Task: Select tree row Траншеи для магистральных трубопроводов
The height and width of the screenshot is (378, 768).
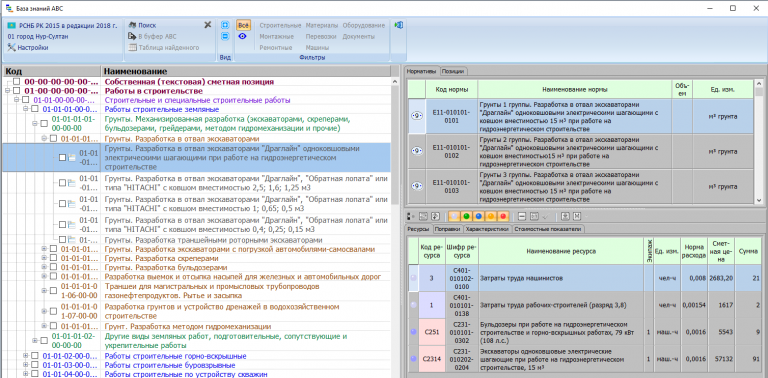Action: pos(197,291)
